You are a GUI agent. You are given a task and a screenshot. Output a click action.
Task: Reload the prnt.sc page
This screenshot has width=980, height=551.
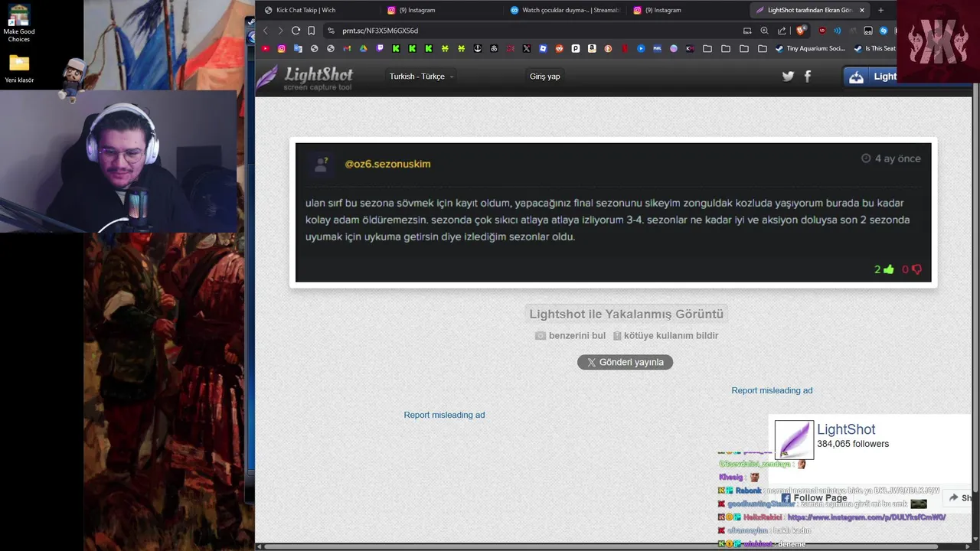(296, 31)
